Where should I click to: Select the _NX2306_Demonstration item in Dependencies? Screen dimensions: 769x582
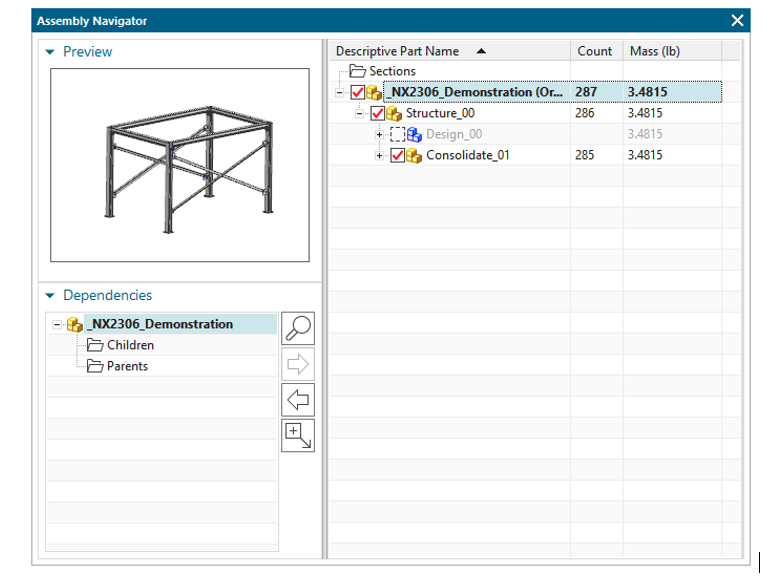tap(159, 324)
